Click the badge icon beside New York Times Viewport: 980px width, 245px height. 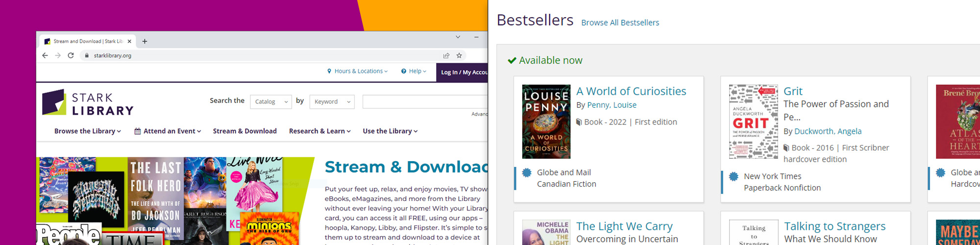[x=734, y=176]
